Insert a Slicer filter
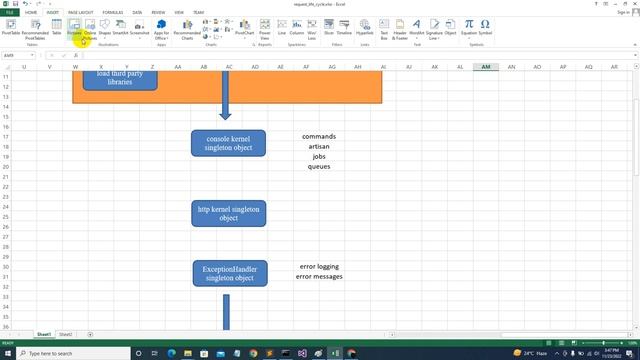Screen dimensions: 640x360 pyautogui.click(x=329, y=27)
